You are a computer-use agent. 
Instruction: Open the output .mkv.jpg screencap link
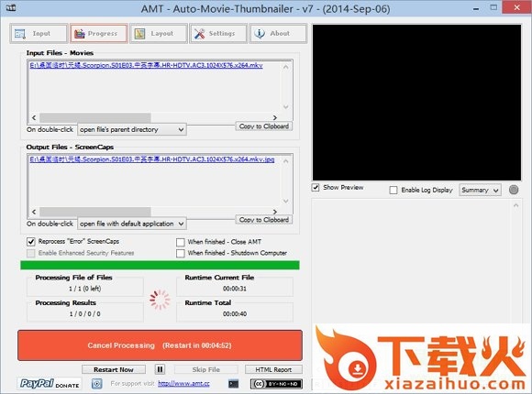[x=152, y=159]
